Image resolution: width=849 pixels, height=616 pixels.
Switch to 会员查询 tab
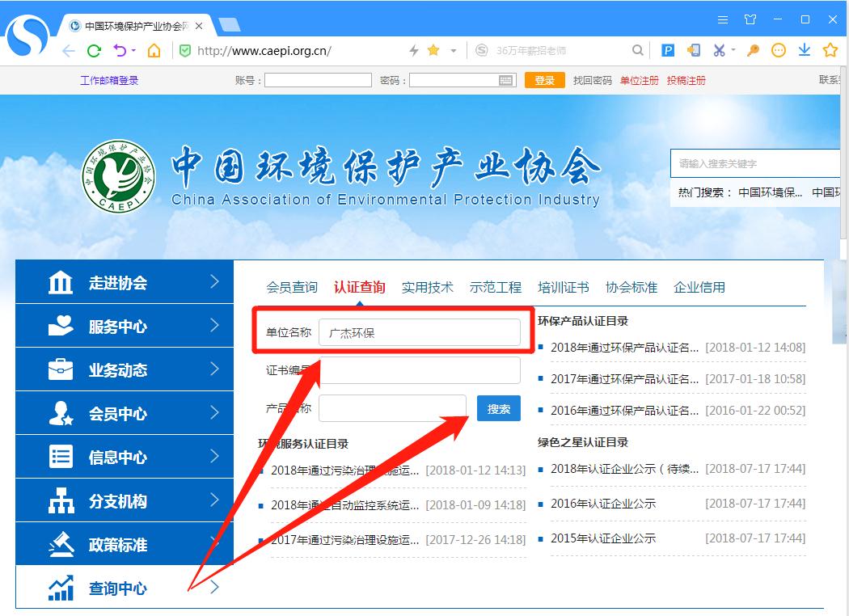292,288
